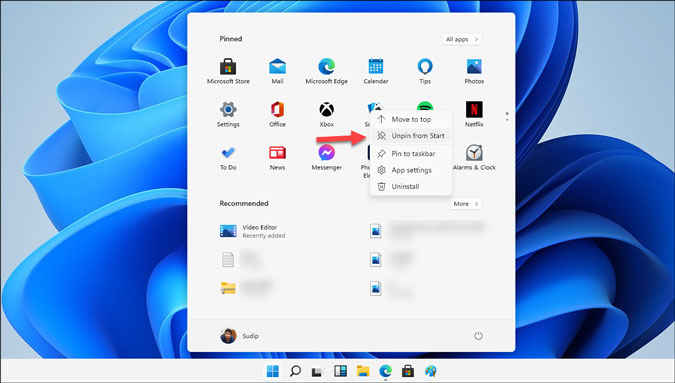Image resolution: width=675 pixels, height=383 pixels.
Task: Open Task View on the taskbar
Action: pos(318,371)
